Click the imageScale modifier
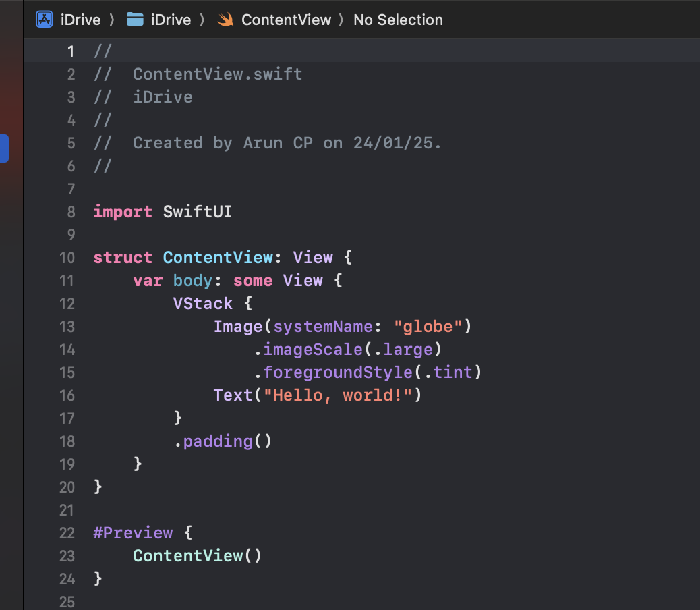Image resolution: width=700 pixels, height=610 pixels. coord(312,350)
